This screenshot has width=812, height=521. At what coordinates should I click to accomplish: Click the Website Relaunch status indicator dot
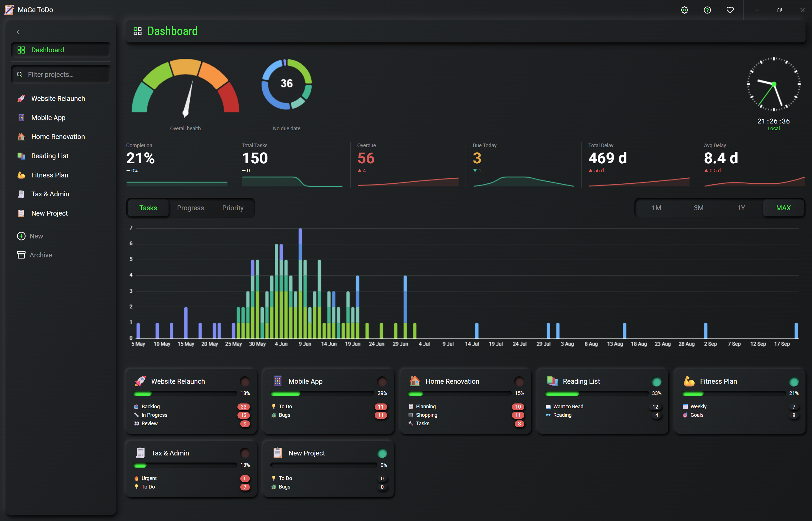[x=245, y=382]
